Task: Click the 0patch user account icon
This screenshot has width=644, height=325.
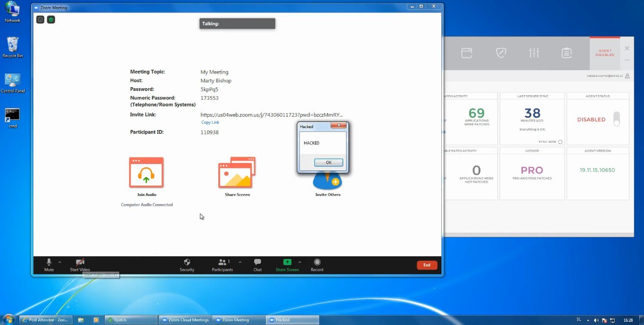Action: coord(627,75)
